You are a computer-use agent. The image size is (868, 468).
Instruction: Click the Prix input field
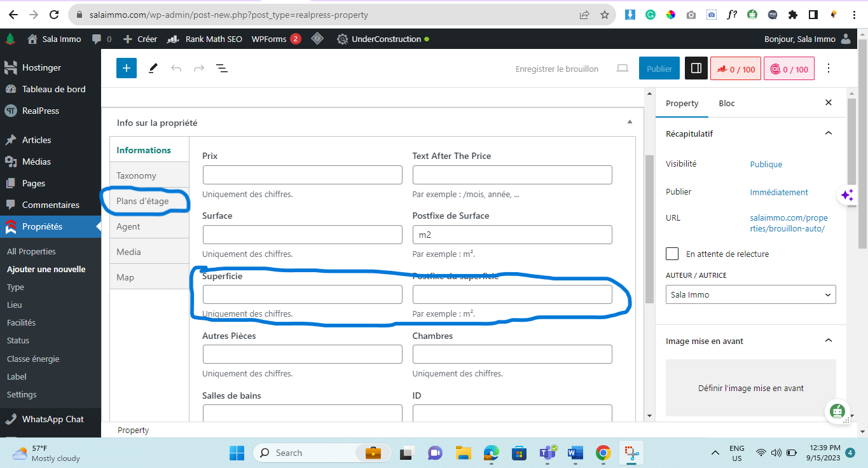coord(303,175)
